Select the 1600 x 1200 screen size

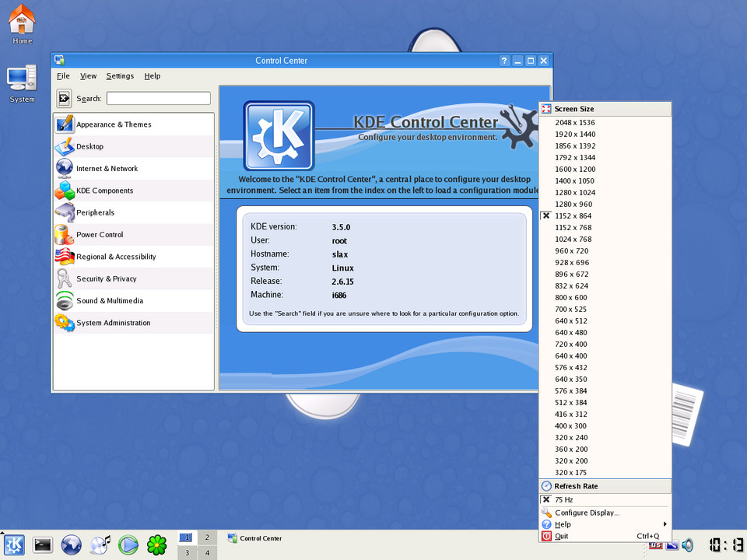pyautogui.click(x=605, y=169)
